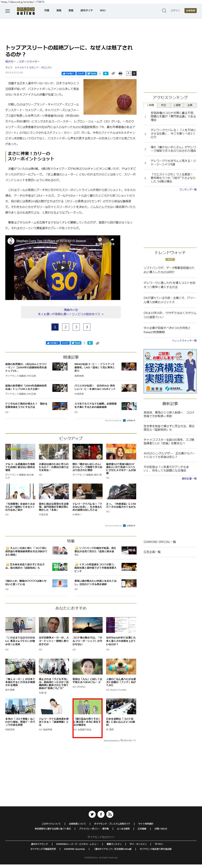Screen dimensions: 202x868
Task: Go to page 2 of the article
Action: [65, 327]
